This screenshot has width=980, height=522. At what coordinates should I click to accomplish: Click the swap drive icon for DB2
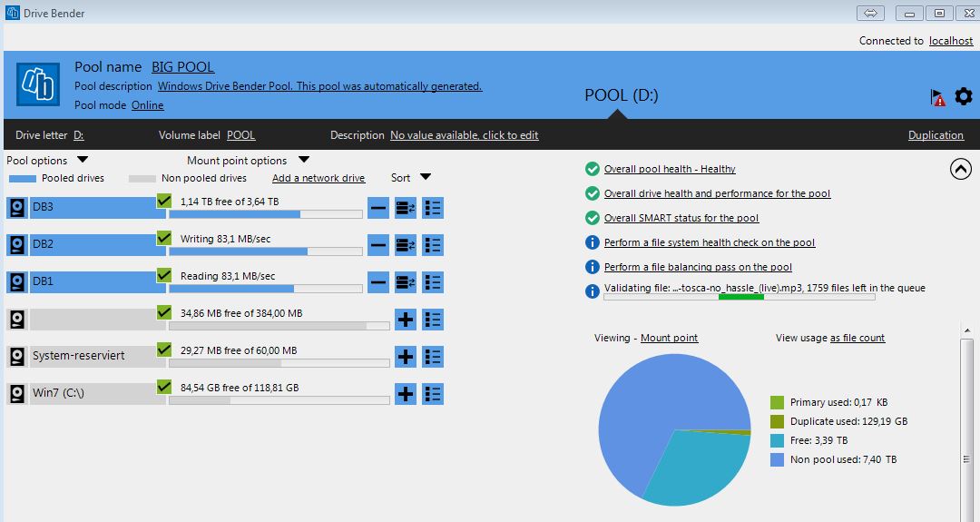[406, 245]
